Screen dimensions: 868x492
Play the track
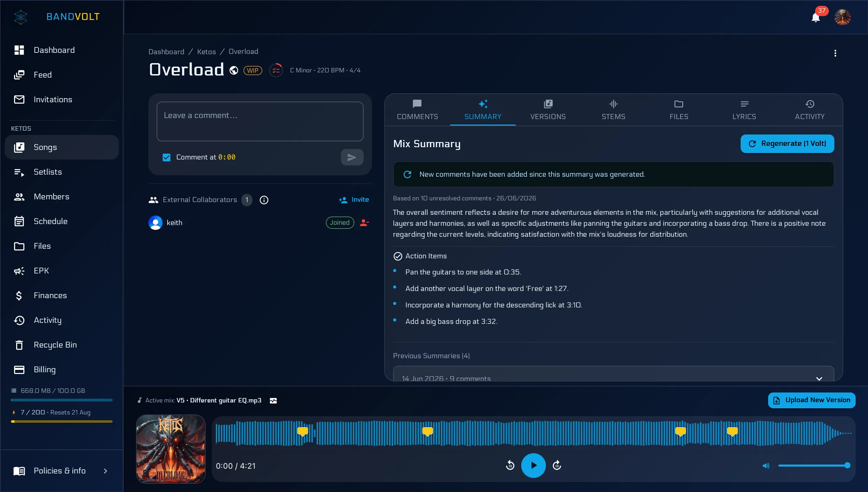[533, 466]
